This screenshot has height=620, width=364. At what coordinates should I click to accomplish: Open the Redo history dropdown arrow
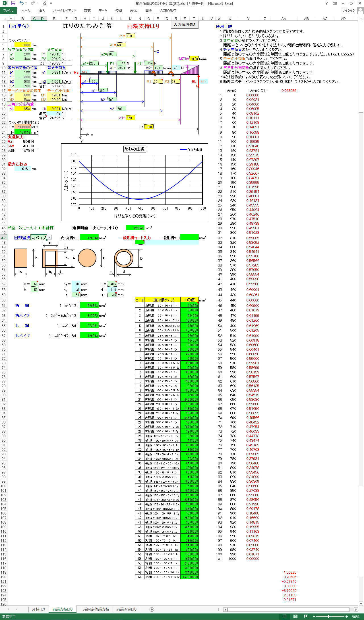click(x=37, y=3)
